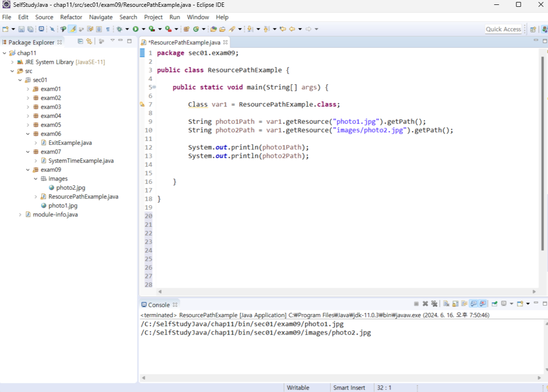Collapse the main method fold on line 5

click(154, 87)
